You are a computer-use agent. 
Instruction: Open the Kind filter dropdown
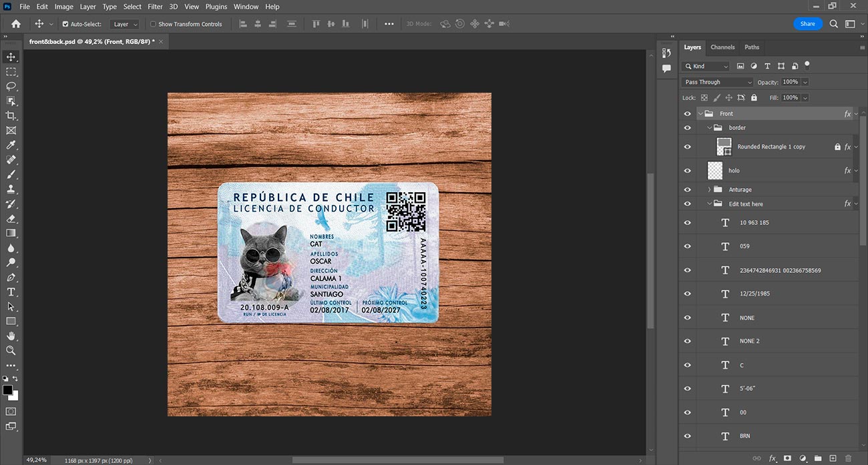(x=706, y=66)
